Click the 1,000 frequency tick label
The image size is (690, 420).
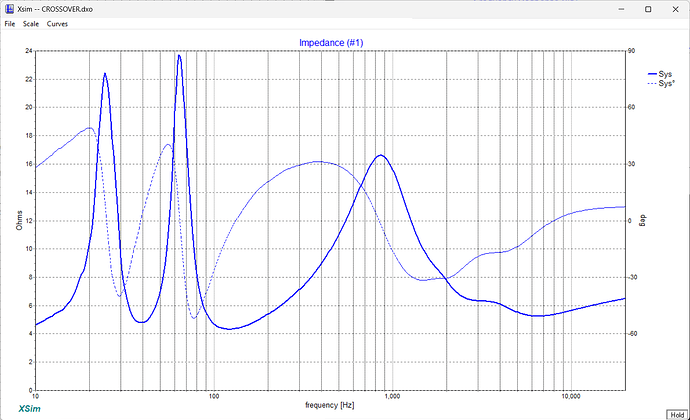click(x=392, y=396)
